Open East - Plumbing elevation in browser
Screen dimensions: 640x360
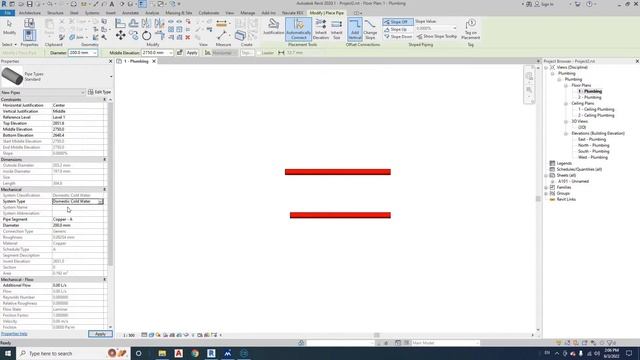coord(592,140)
